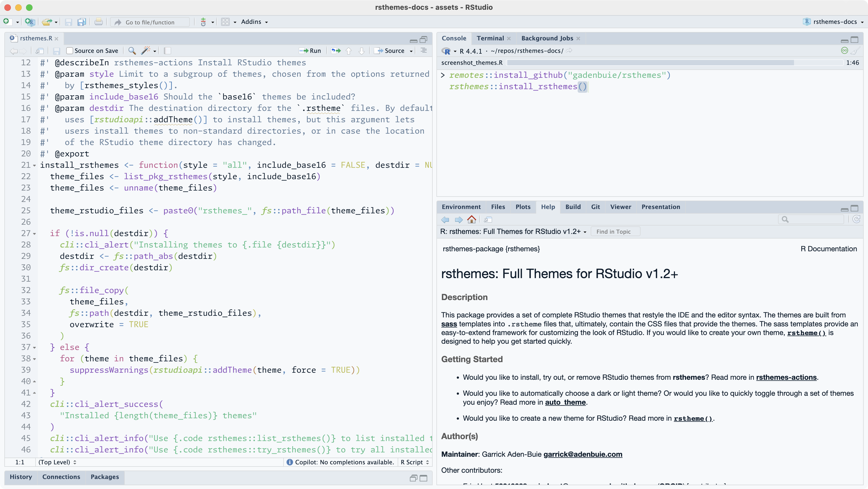
Task: Collapse the if block fold at line 27
Action: pyautogui.click(x=34, y=234)
